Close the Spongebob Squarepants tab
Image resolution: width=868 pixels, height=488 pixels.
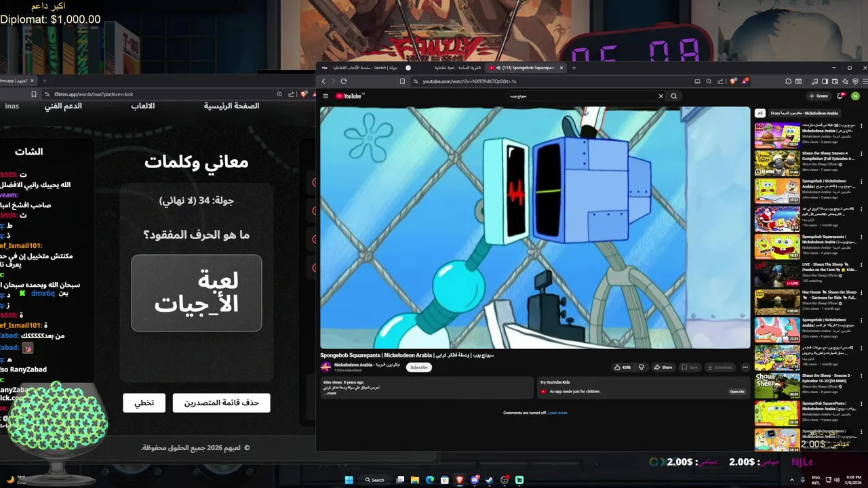(x=561, y=68)
